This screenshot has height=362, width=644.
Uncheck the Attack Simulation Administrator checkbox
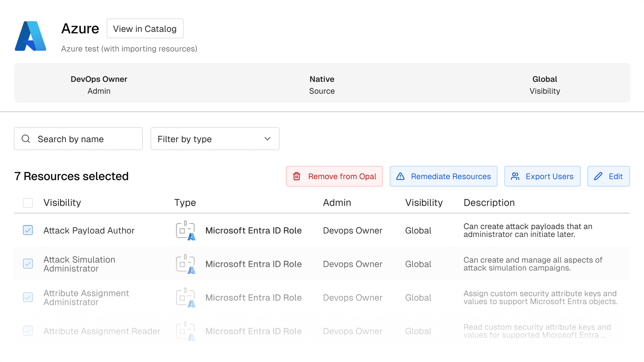(x=28, y=264)
